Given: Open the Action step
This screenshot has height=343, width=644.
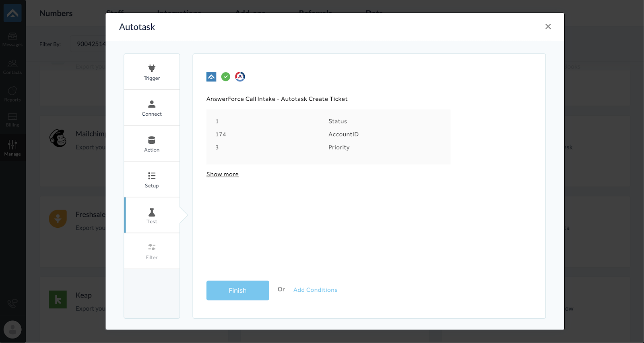Looking at the screenshot, I should pyautogui.click(x=152, y=143).
